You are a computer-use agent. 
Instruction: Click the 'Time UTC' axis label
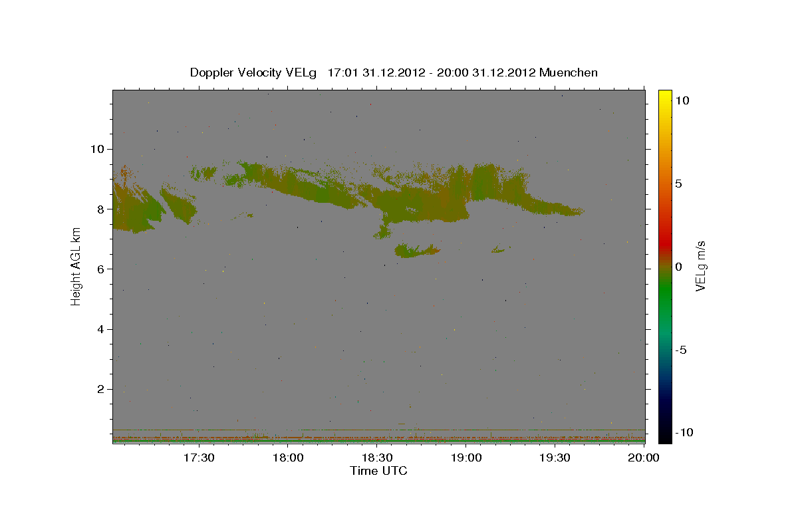point(378,471)
